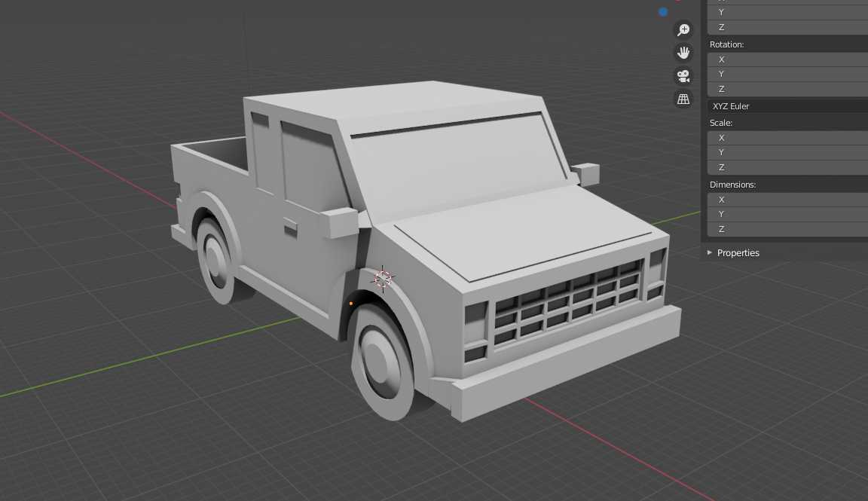Click the Dimensions Y field
868x501 pixels.
tap(787, 214)
